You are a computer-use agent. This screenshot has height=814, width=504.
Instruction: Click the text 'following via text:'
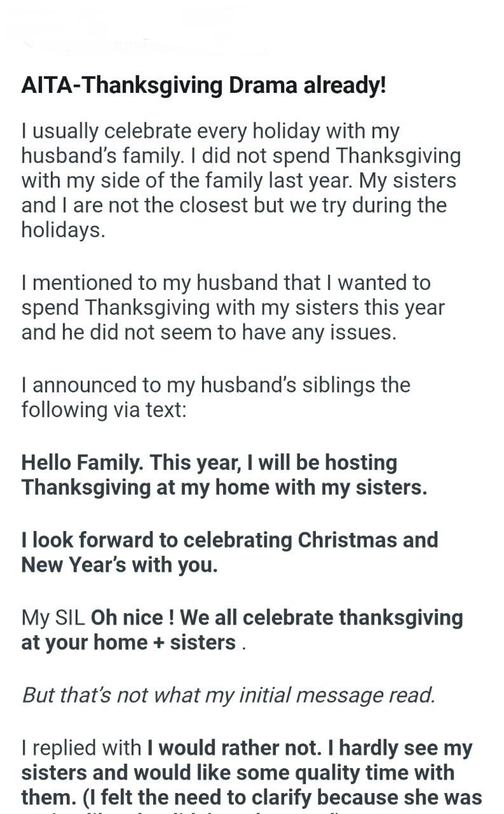click(x=104, y=410)
